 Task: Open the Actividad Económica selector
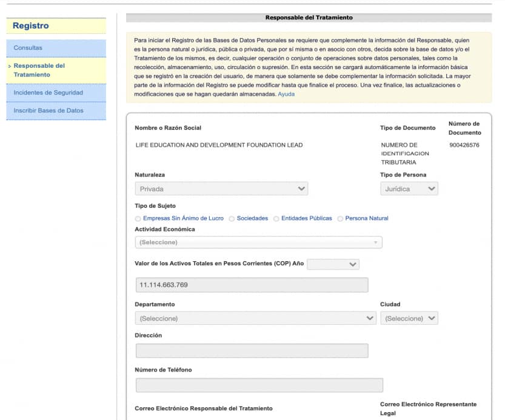tap(258, 242)
